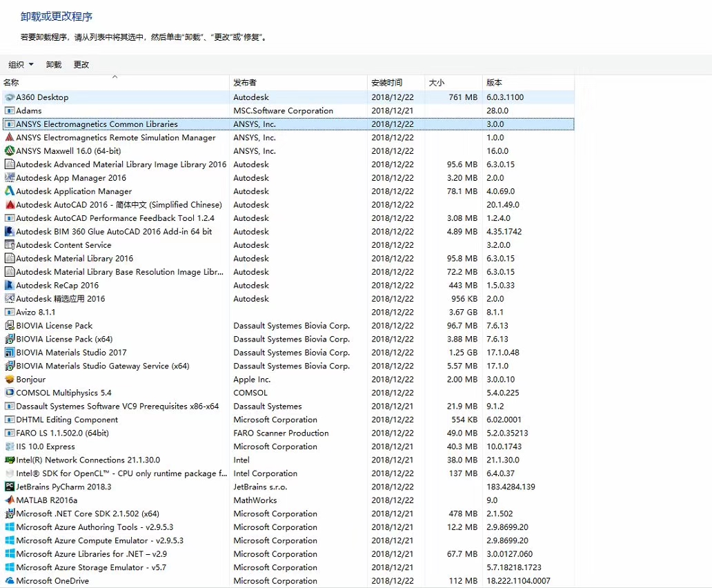The image size is (712, 588).
Task: Click the MATLAB R2016a icon
Action: click(x=10, y=500)
